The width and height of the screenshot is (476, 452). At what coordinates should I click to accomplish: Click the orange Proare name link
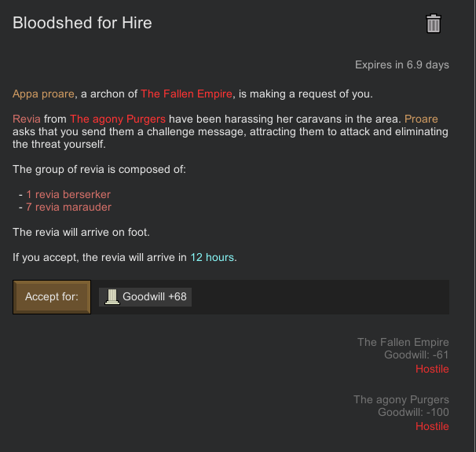tap(421, 119)
